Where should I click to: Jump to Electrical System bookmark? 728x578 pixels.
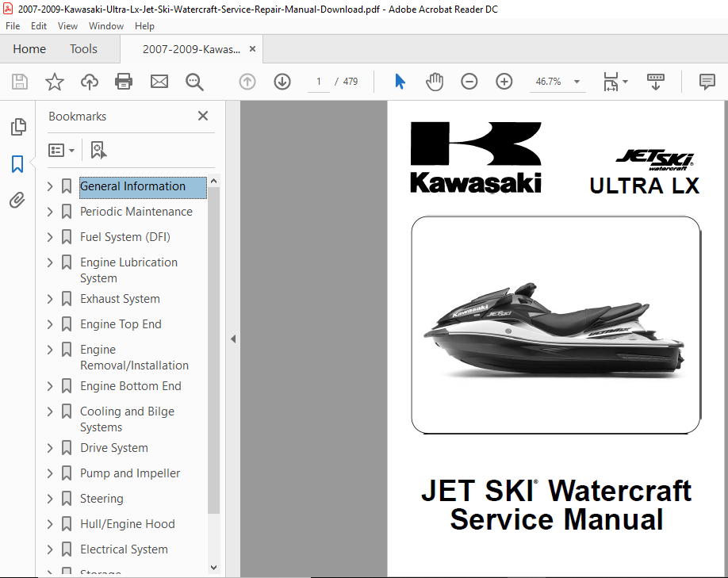(x=124, y=549)
